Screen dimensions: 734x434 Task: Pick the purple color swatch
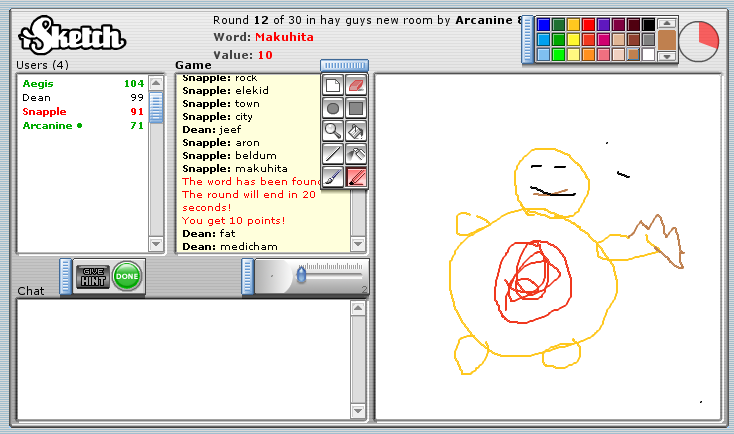tap(603, 25)
